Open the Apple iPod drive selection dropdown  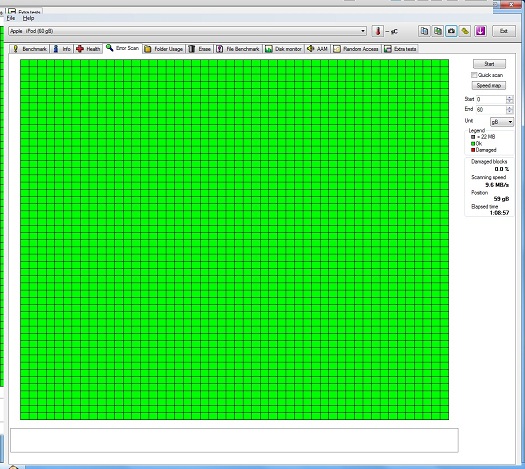[188, 31]
